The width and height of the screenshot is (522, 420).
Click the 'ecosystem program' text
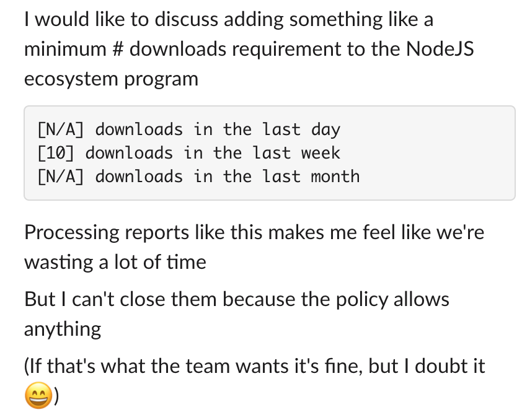[x=111, y=79]
